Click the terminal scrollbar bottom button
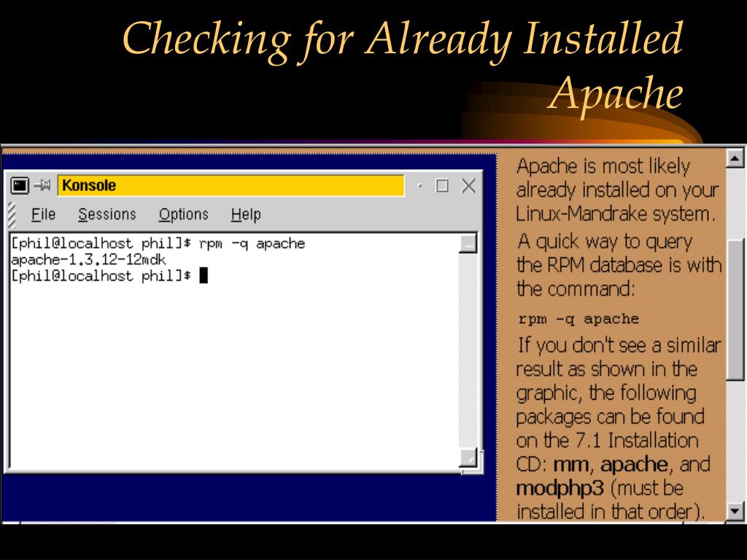 468,458
